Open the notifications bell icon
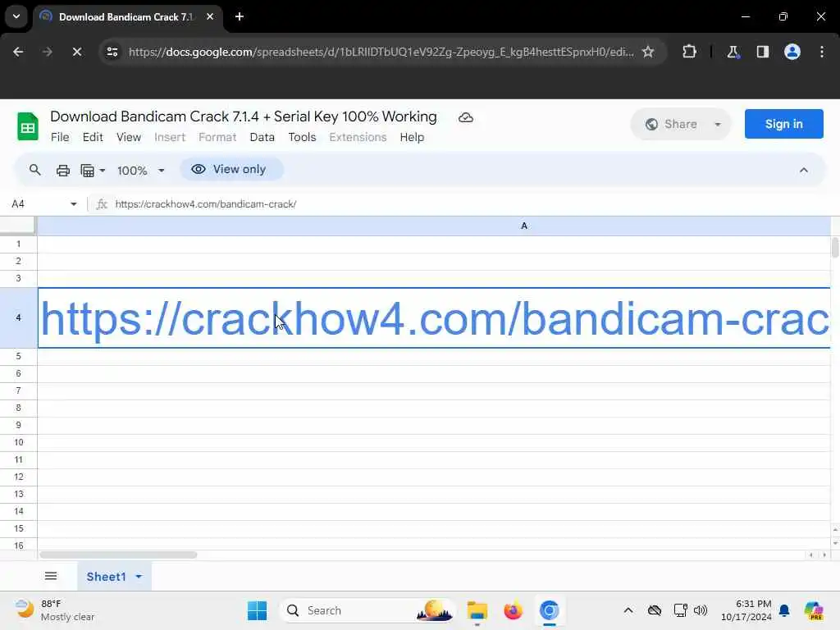The width and height of the screenshot is (840, 630). (784, 610)
